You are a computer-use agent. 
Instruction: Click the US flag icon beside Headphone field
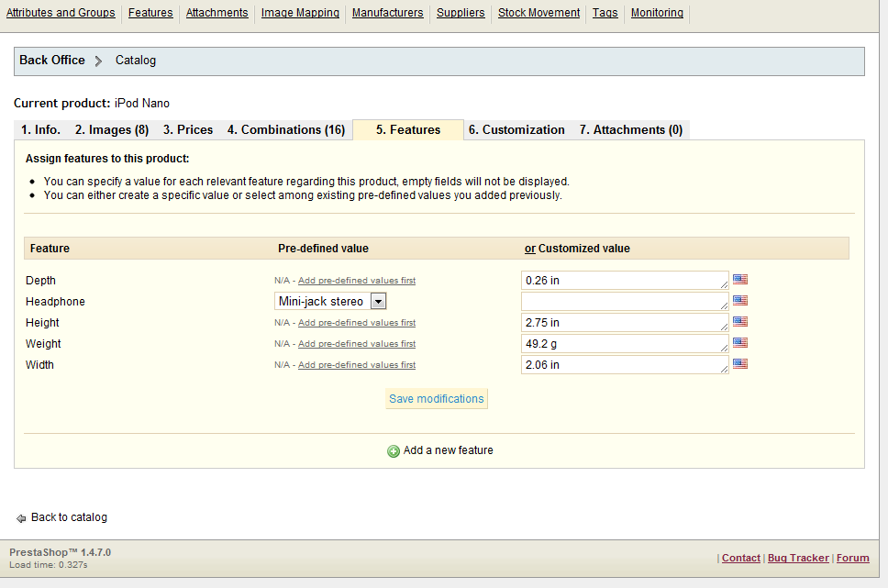coord(740,300)
